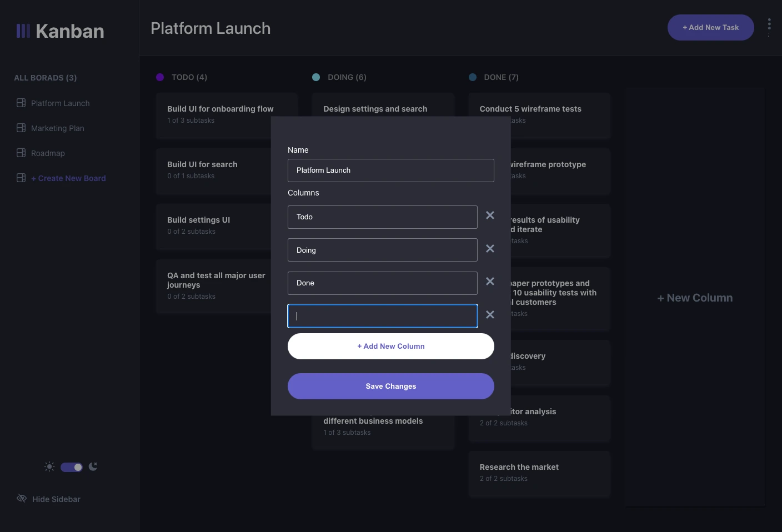Click the purple TODO column color dot
Viewport: 782px width, 532px height.
[160, 77]
